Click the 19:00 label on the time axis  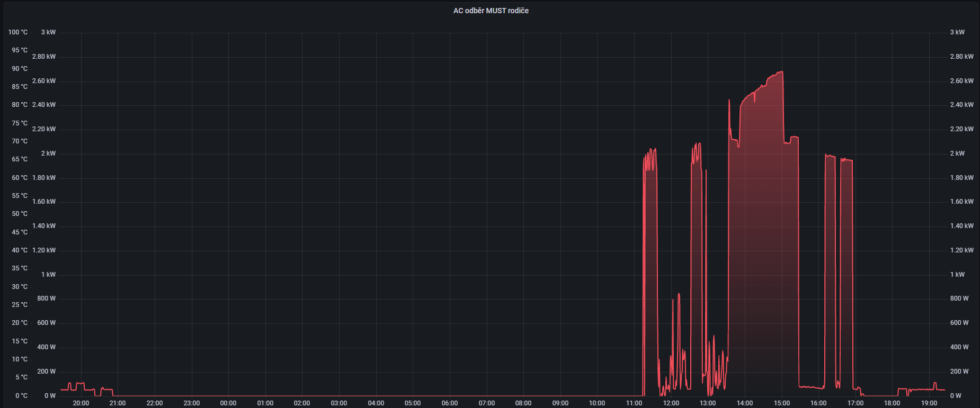pyautogui.click(x=929, y=403)
